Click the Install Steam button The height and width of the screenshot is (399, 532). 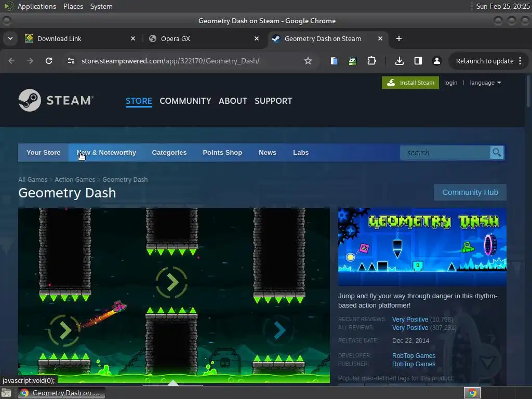click(410, 83)
